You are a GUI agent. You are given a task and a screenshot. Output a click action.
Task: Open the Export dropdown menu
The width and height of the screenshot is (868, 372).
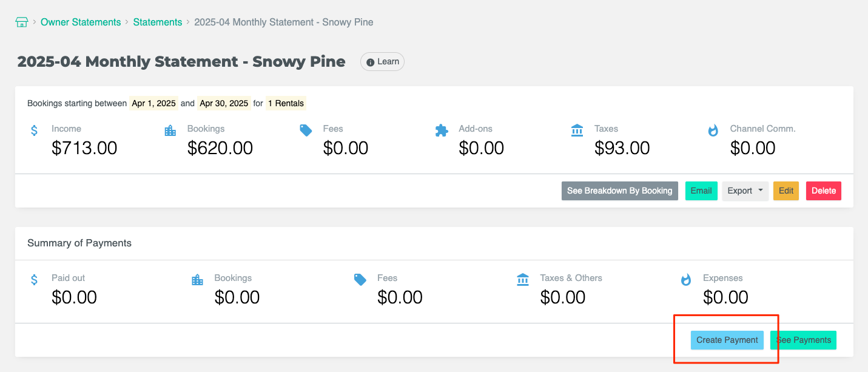[x=745, y=191]
